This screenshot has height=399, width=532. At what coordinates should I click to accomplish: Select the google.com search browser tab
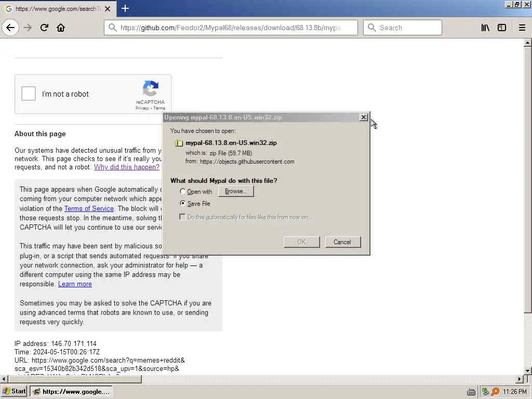(x=58, y=9)
